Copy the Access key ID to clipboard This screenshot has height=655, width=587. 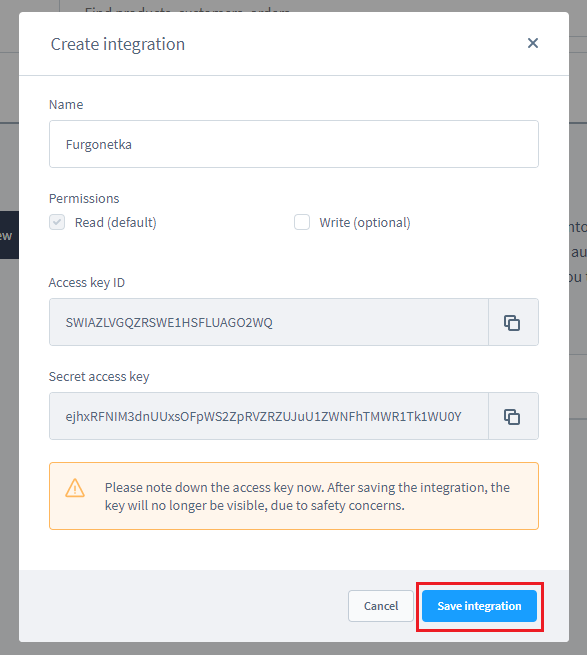pyautogui.click(x=513, y=322)
